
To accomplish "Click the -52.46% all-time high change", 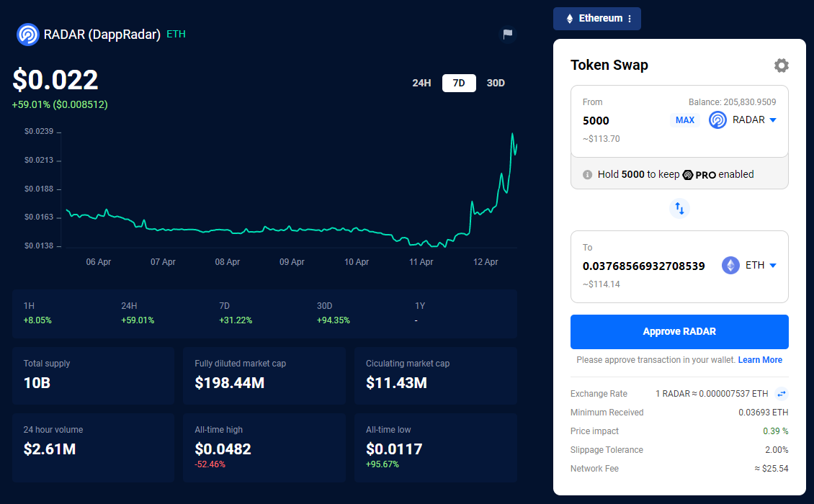I will (210, 464).
